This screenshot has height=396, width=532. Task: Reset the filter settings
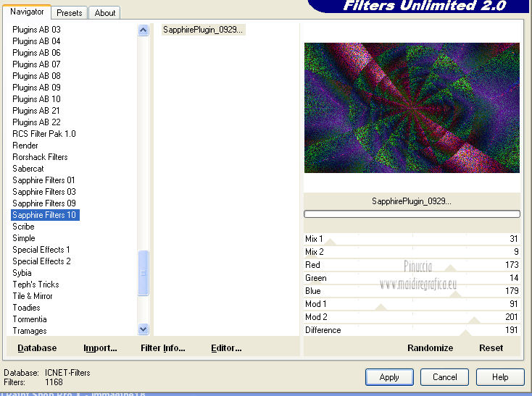pyautogui.click(x=491, y=348)
